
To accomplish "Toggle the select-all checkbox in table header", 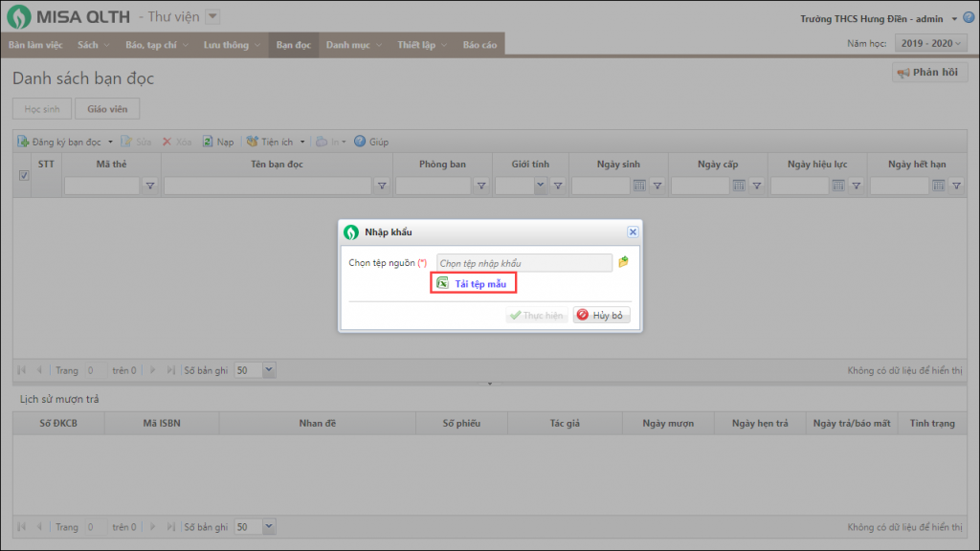I will pyautogui.click(x=24, y=175).
